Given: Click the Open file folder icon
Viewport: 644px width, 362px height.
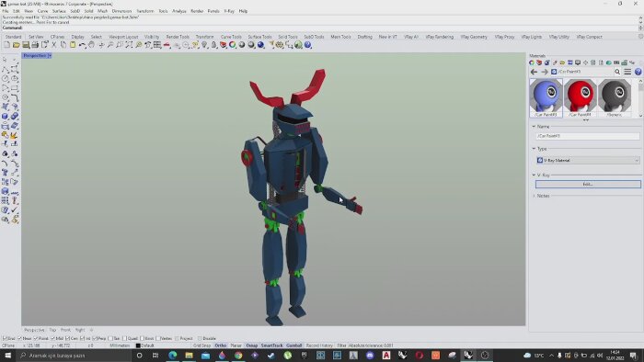Looking at the screenshot, I should click(x=17, y=45).
